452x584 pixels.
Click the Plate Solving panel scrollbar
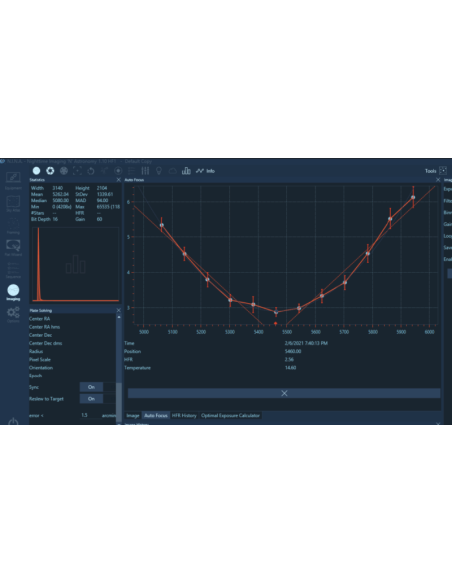(x=119, y=369)
